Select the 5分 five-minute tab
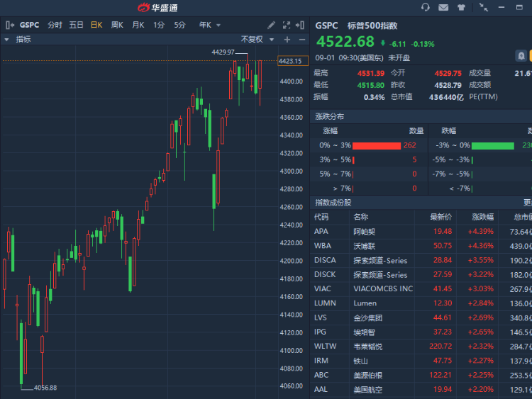The width and height of the screenshot is (532, 399). (x=179, y=25)
